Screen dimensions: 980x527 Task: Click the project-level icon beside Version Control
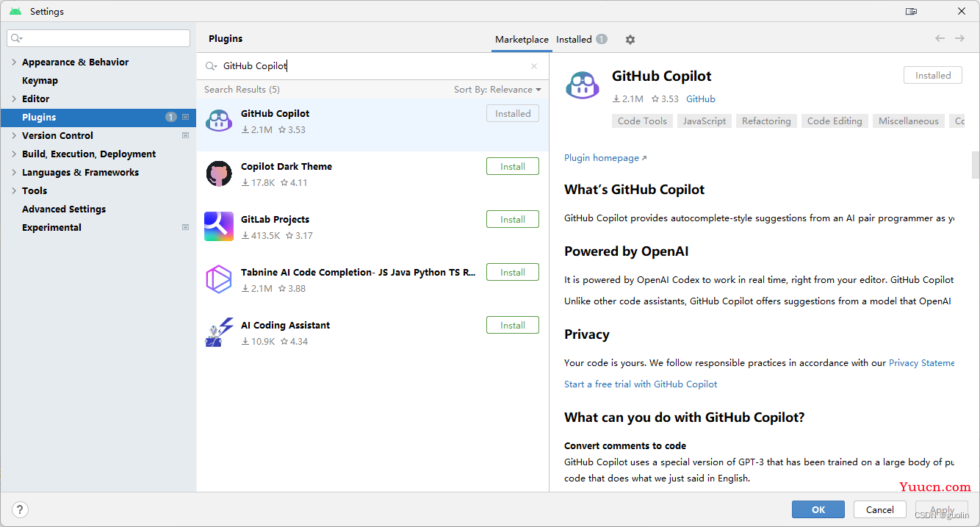[185, 135]
